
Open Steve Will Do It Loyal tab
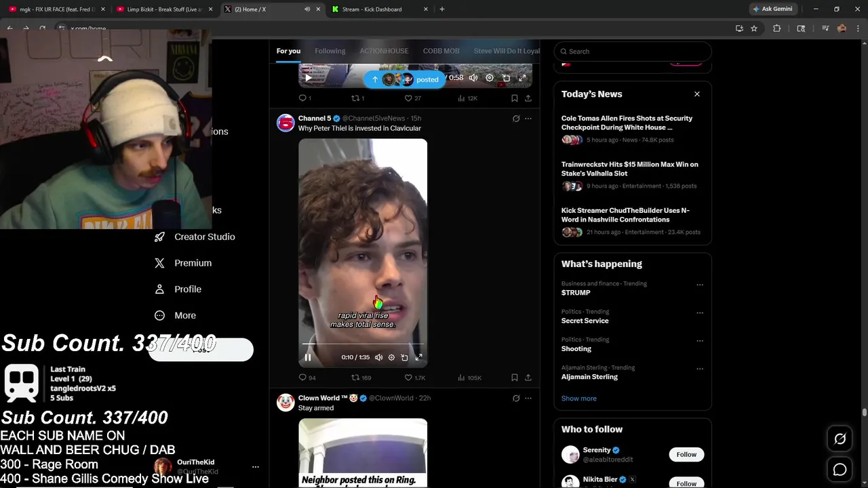tap(507, 51)
